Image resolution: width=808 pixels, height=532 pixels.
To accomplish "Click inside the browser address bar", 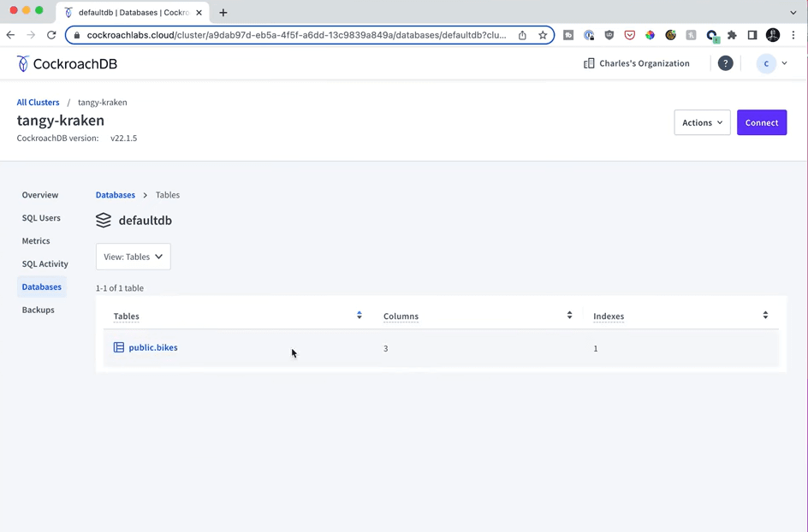I will pos(300,35).
